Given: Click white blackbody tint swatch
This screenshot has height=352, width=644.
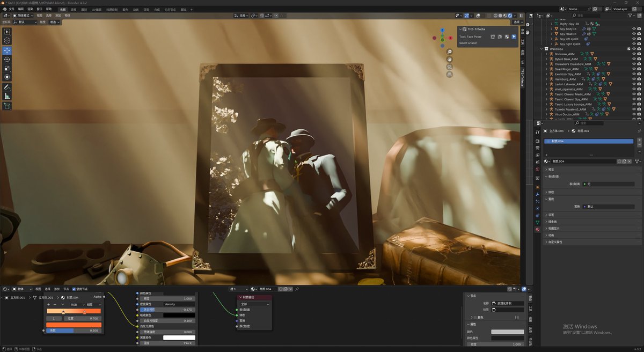Looking at the screenshot, I should tap(179, 338).
